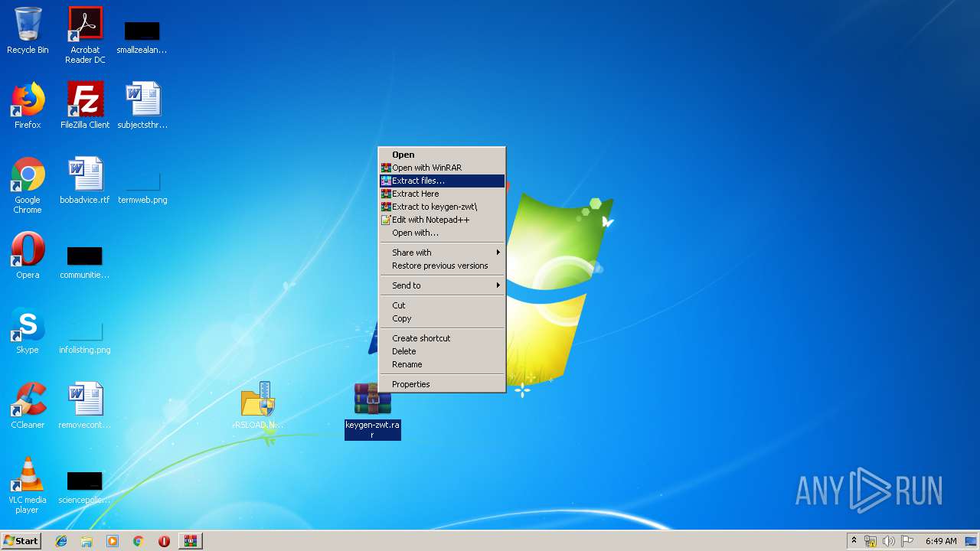Open the Action Center flag icon
980x551 pixels.
tap(907, 541)
